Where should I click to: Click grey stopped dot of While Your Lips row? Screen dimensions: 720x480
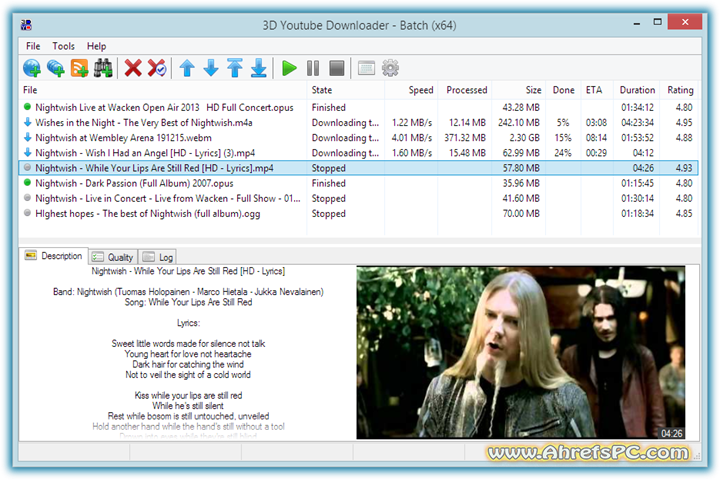(28, 167)
